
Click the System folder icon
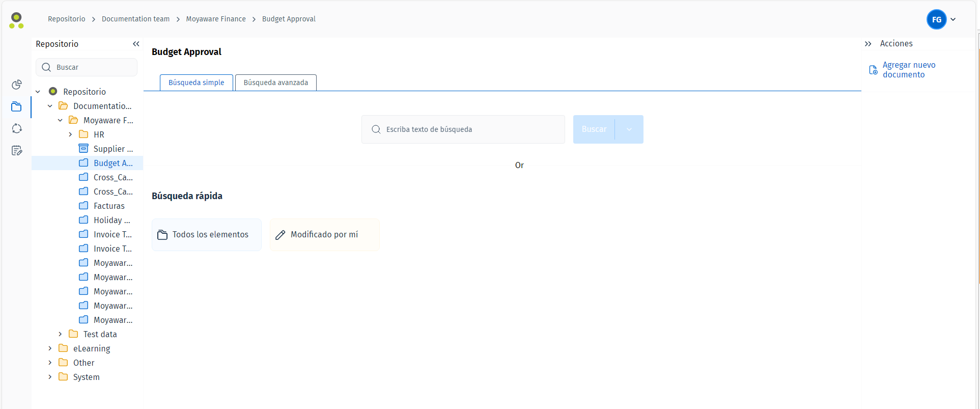pyautogui.click(x=63, y=376)
